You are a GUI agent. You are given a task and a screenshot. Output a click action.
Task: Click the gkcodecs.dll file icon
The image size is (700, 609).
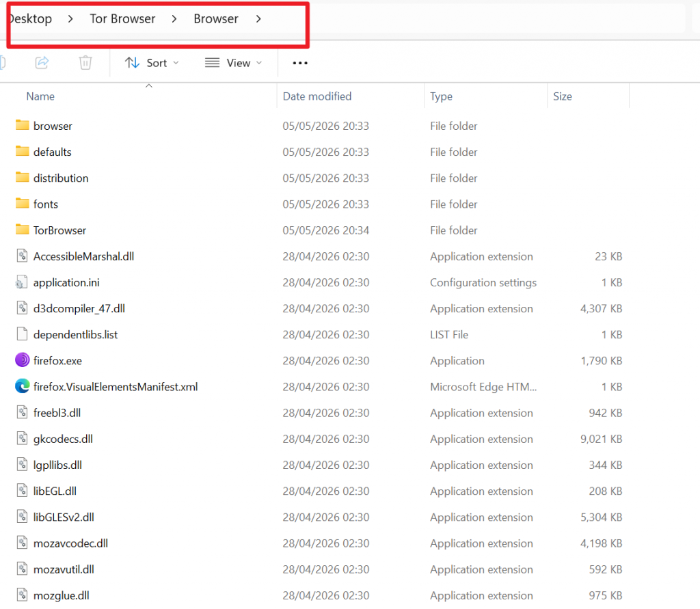click(23, 438)
